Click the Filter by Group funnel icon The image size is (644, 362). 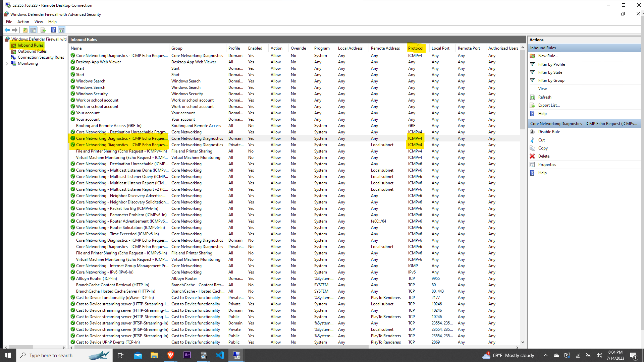click(532, 80)
